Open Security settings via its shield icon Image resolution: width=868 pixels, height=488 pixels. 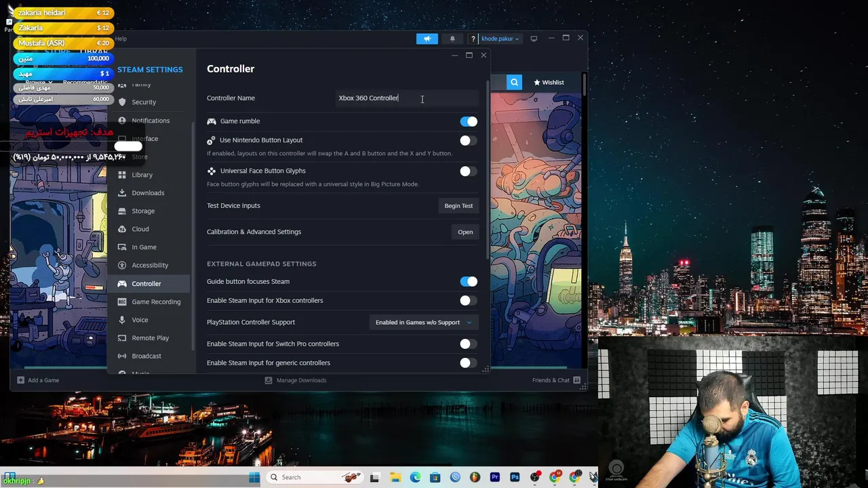pos(122,102)
